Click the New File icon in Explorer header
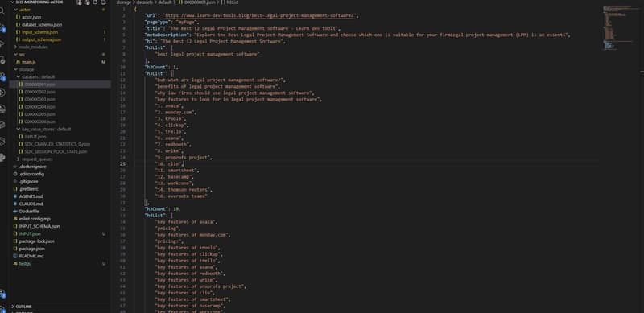This screenshot has height=313, width=644. [80, 2]
